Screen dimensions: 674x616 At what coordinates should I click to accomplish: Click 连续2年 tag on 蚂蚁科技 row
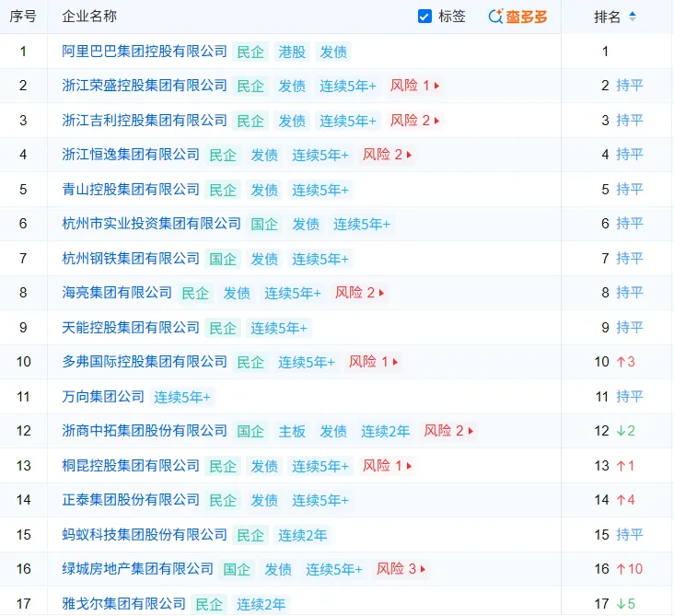[303, 535]
